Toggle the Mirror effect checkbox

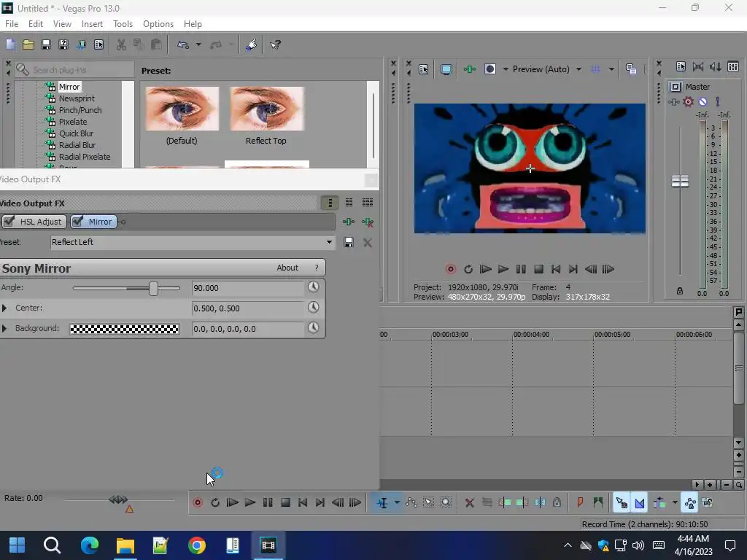(77, 222)
